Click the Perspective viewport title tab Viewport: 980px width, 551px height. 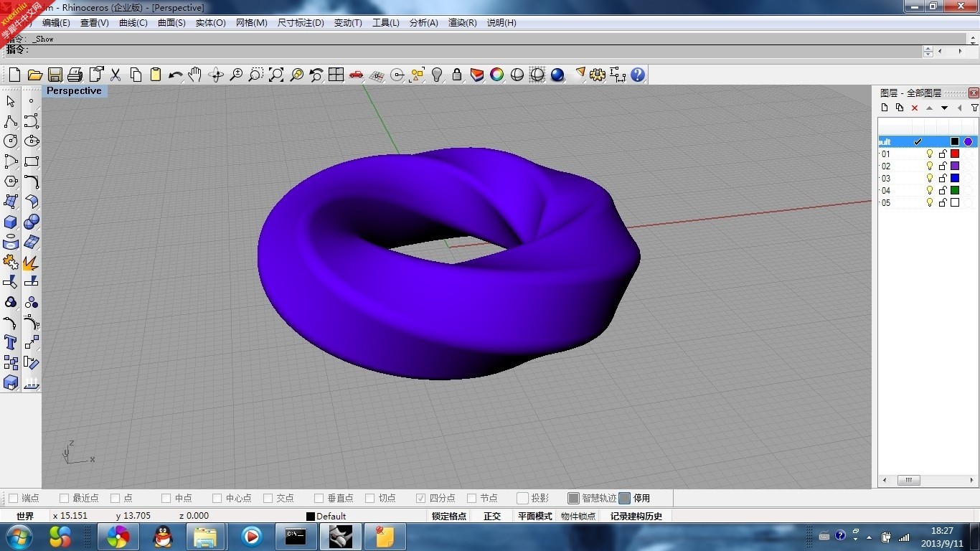[75, 91]
